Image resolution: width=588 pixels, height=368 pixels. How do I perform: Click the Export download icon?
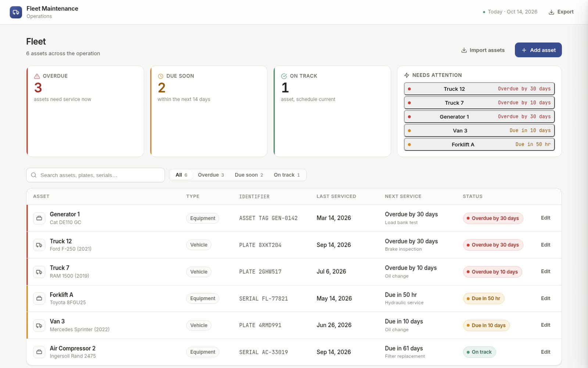tap(551, 12)
